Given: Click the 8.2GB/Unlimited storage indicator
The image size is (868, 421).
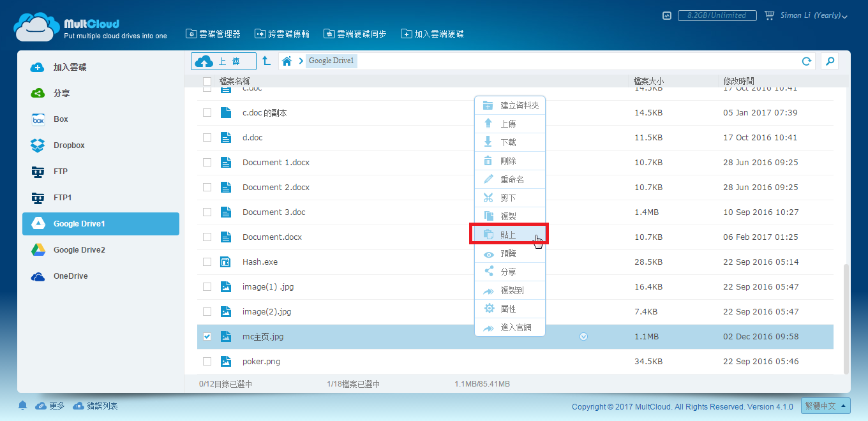Looking at the screenshot, I should coord(717,15).
